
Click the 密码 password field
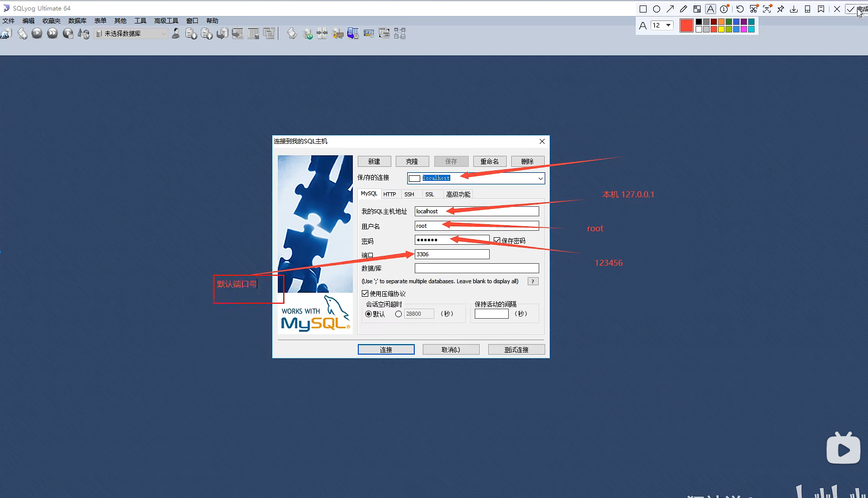click(x=452, y=240)
